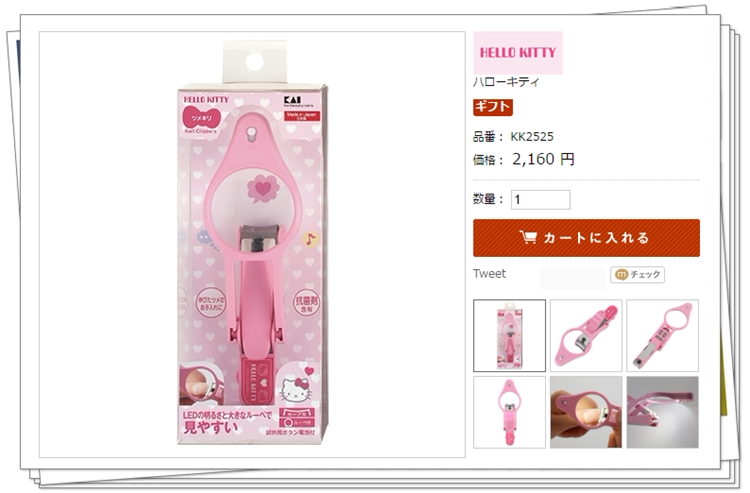The image size is (750, 493).
Task: Select the packaged product thumbnail
Action: point(509,336)
